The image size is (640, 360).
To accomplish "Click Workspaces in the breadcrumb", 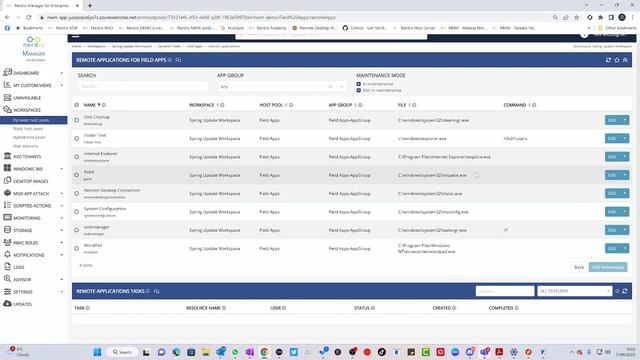I will pyautogui.click(x=96, y=47).
